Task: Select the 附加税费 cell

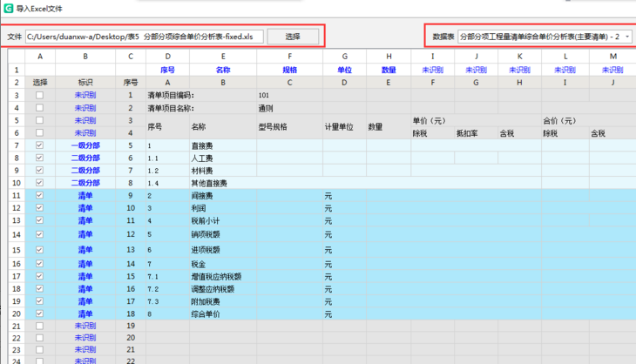Action: pos(223,302)
